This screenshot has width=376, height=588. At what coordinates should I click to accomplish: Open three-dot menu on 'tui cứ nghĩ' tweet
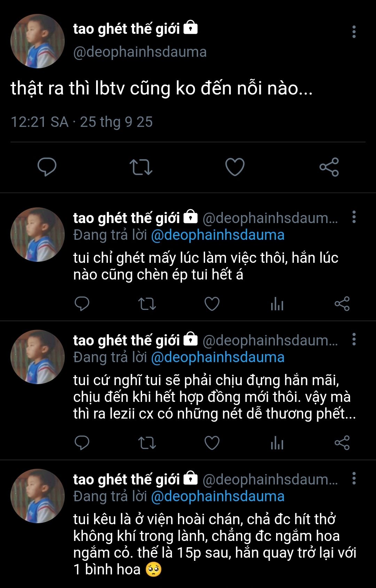(x=354, y=339)
